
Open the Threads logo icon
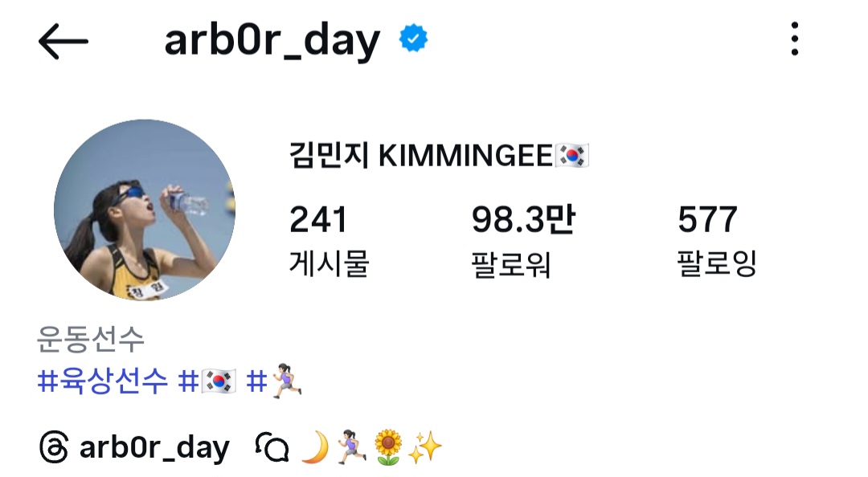point(54,447)
